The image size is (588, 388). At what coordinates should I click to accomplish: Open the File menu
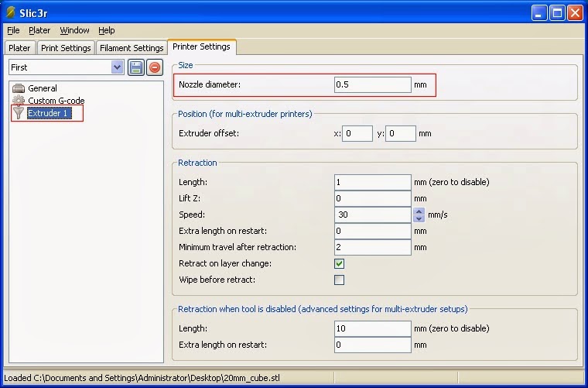point(13,30)
